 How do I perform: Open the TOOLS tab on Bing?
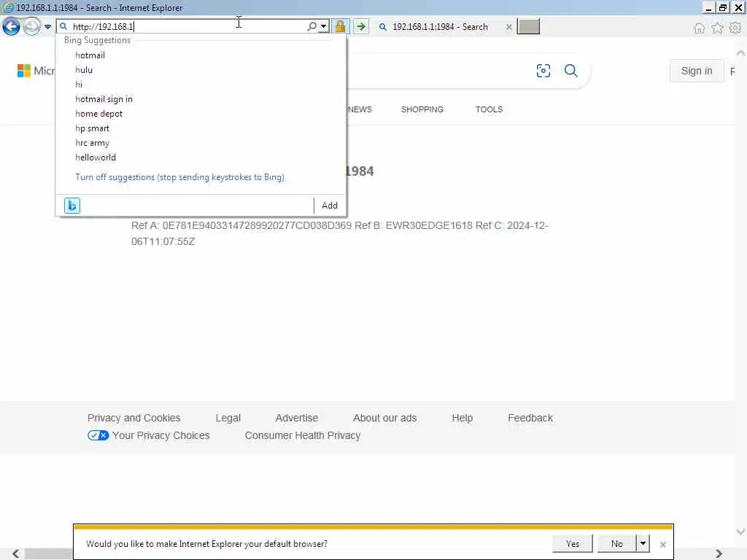[x=489, y=109]
